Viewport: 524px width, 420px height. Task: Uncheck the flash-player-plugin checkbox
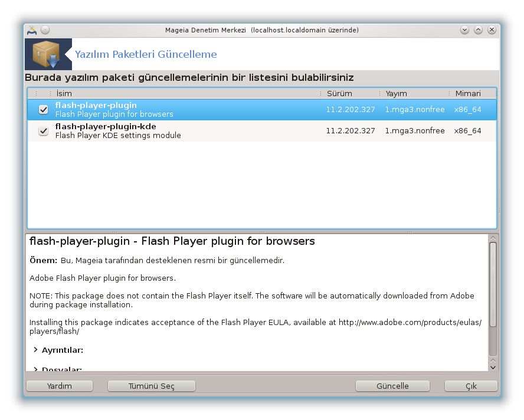click(x=44, y=110)
